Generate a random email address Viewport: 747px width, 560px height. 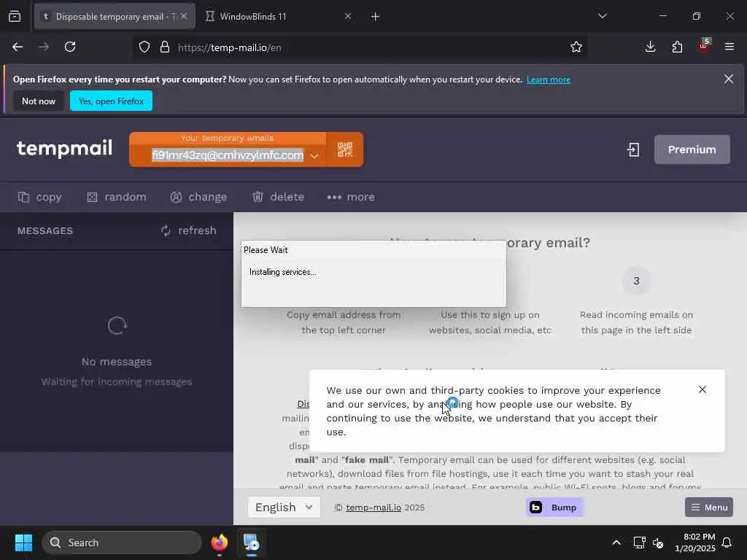pyautogui.click(x=117, y=197)
